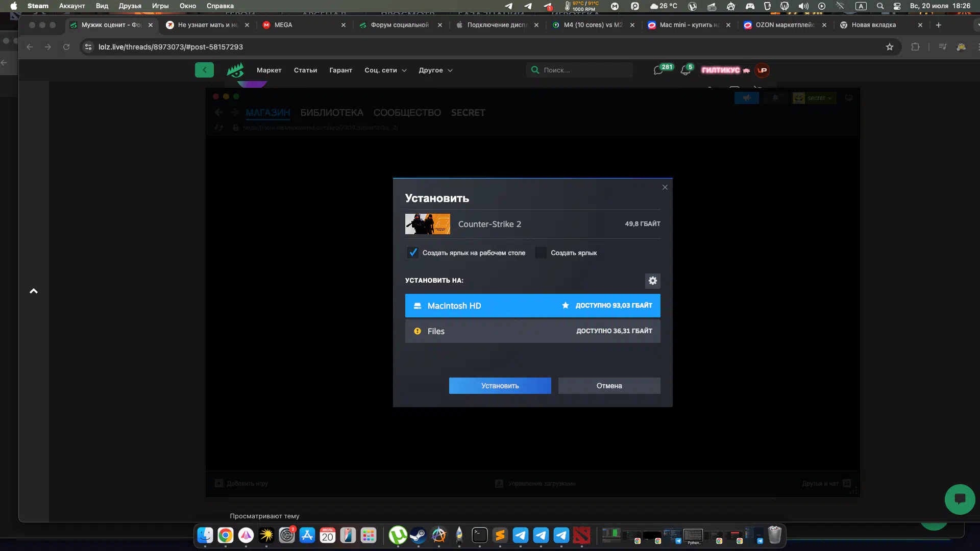Open Spotlight search in menu bar

pos(880,6)
